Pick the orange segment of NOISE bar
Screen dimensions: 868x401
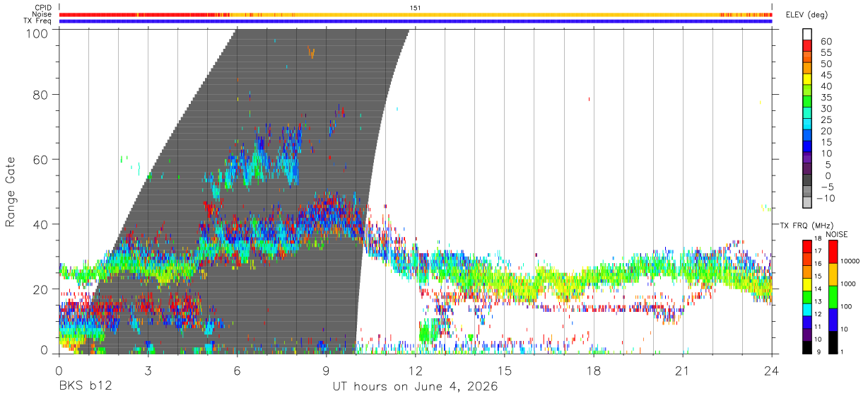point(833,274)
